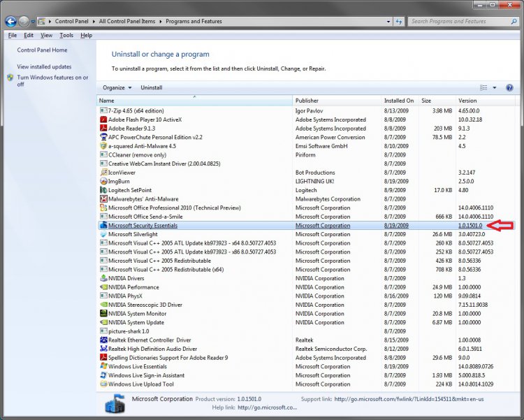Click the Microsoft Silverlight icon
The width and height of the screenshot is (524, 420).
103,234
